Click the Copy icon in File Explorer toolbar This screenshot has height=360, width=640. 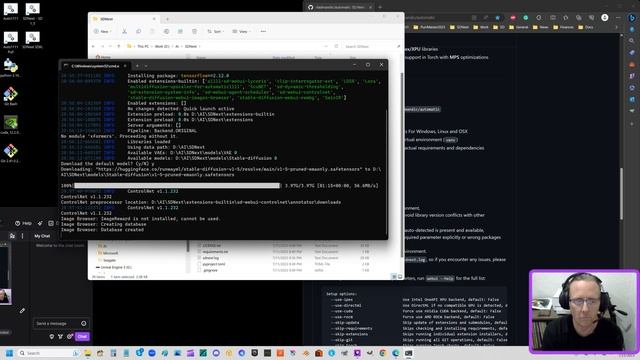pyautogui.click(x=138, y=31)
